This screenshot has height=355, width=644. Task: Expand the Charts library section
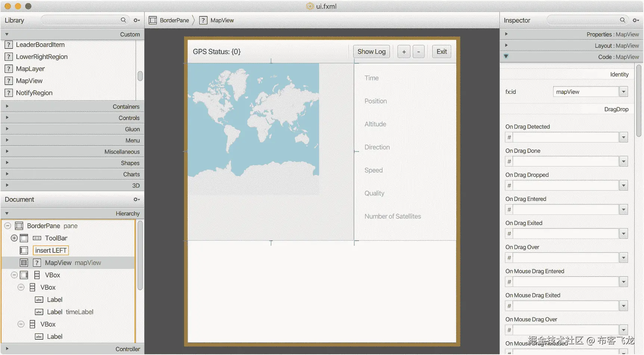pos(7,174)
